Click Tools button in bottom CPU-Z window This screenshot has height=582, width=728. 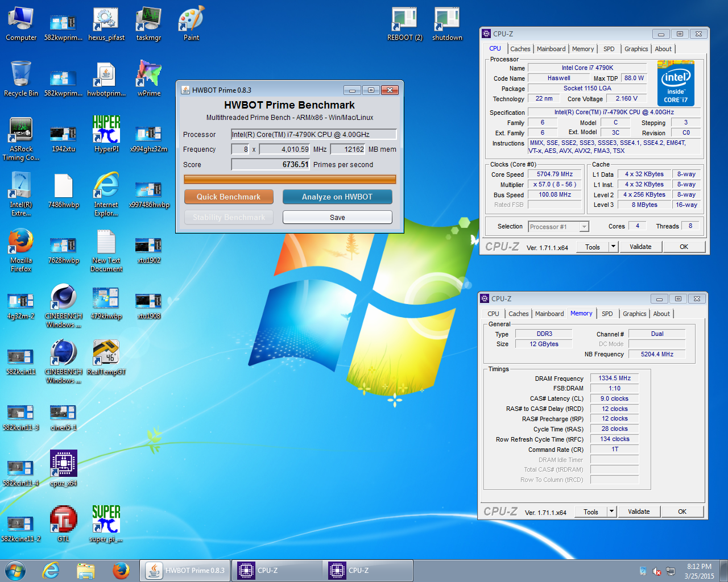coord(591,512)
